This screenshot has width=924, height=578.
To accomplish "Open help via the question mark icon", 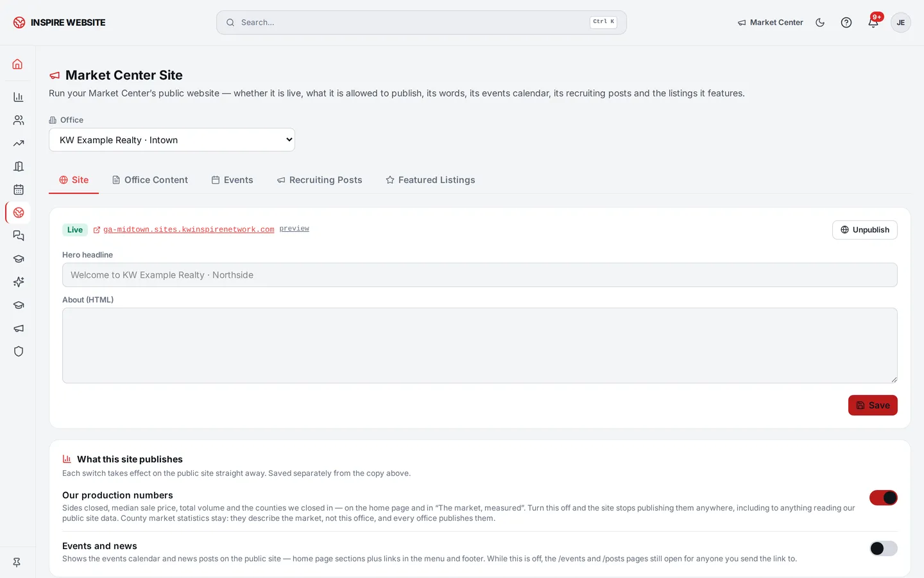I will pos(846,22).
